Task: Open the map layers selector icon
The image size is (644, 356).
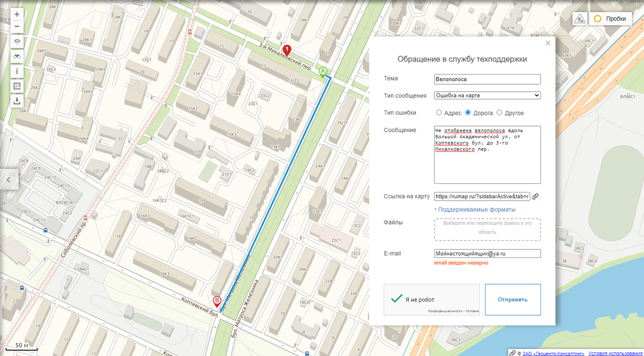Action: [16, 41]
